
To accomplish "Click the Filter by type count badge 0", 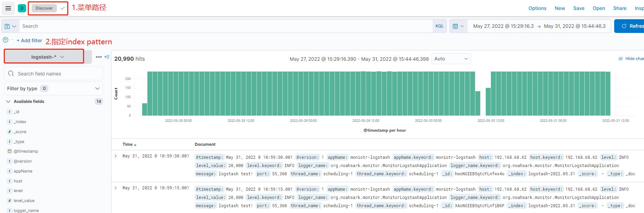I will [44, 88].
